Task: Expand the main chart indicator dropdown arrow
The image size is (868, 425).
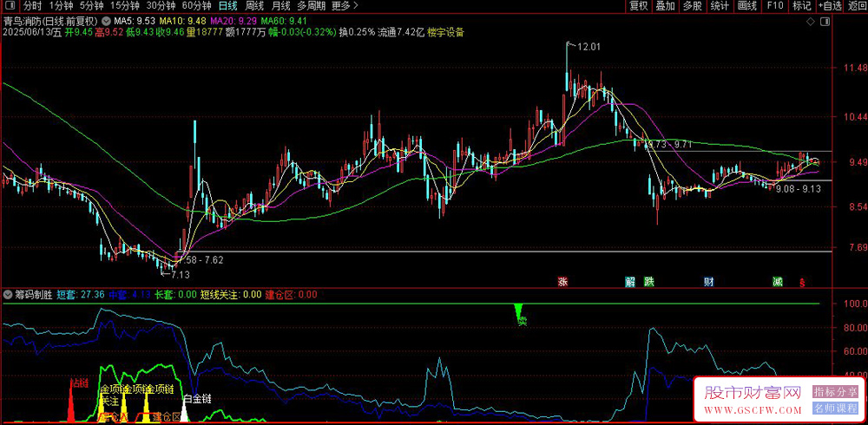Action: pyautogui.click(x=106, y=21)
